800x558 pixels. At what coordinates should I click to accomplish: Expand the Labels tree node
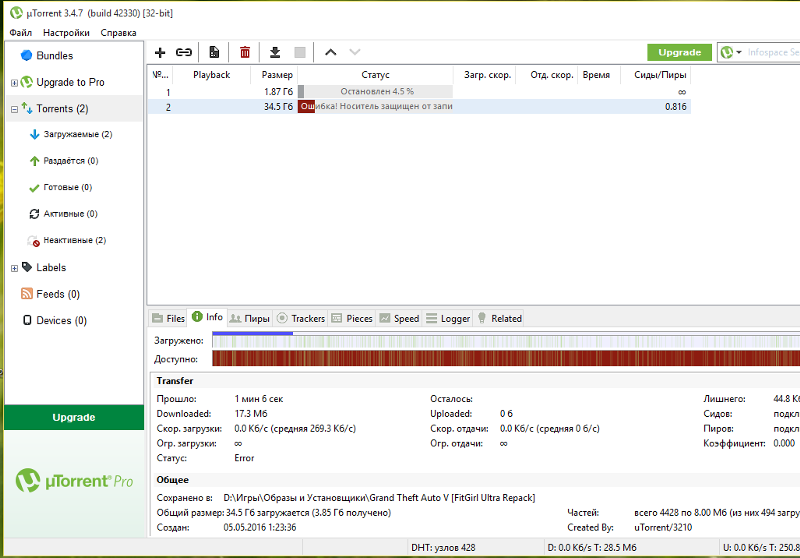pos(14,268)
